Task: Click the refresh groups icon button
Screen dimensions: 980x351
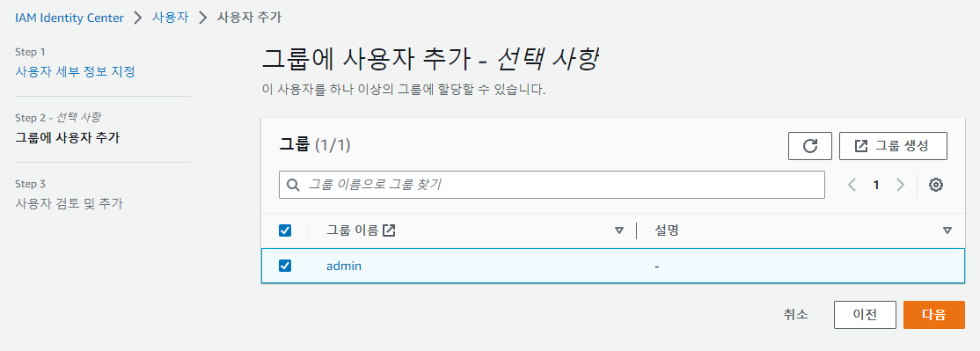Action: pyautogui.click(x=810, y=146)
